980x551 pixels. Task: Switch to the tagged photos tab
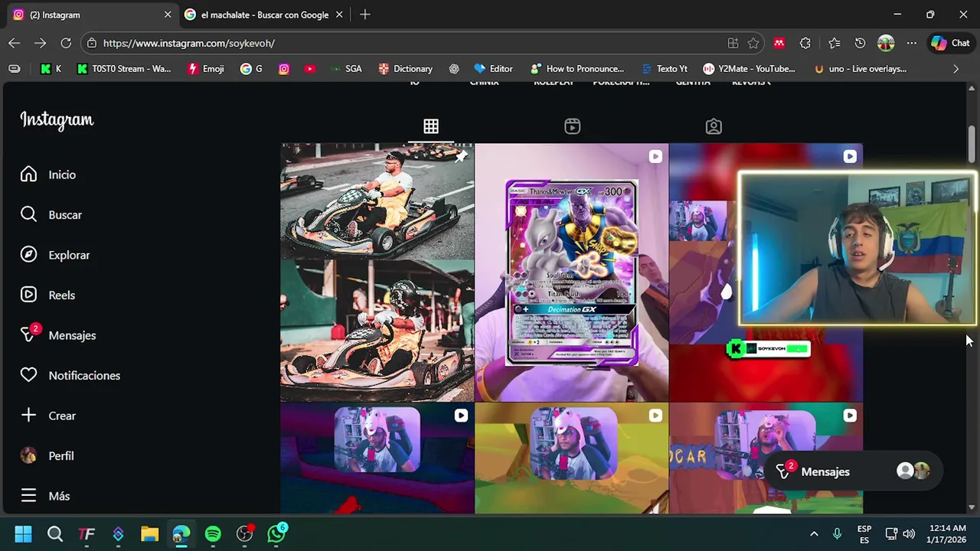pyautogui.click(x=714, y=126)
